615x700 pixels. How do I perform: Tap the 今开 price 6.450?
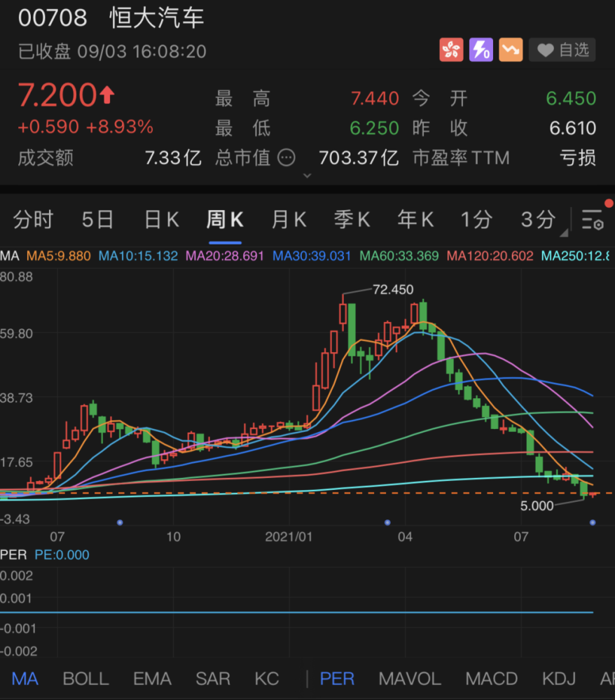[572, 98]
